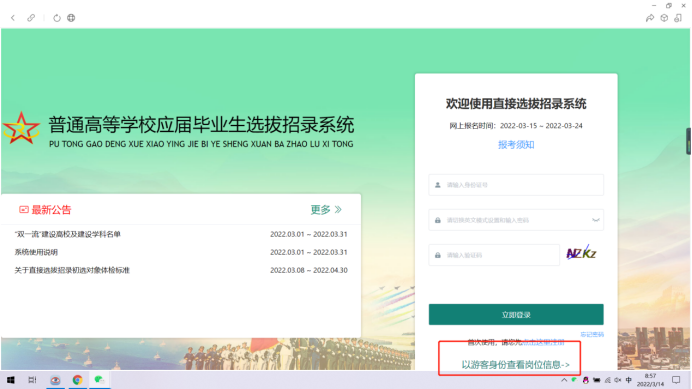This screenshot has height=389, width=692.
Task: Click the 忘记密码 forgot password link
Action: click(x=592, y=335)
